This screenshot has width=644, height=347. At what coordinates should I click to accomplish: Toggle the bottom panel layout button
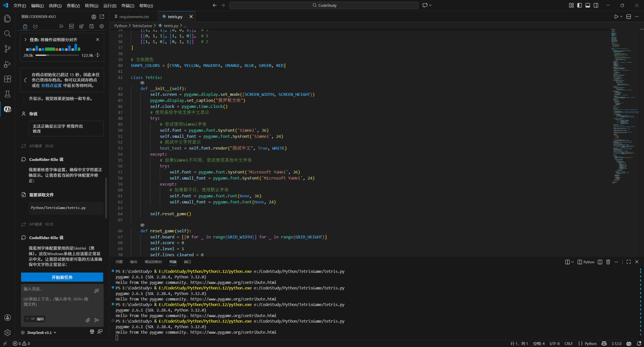click(588, 5)
